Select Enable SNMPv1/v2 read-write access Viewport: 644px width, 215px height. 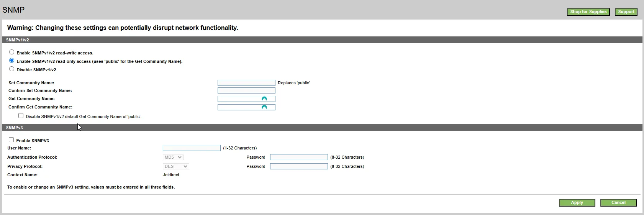click(x=11, y=52)
